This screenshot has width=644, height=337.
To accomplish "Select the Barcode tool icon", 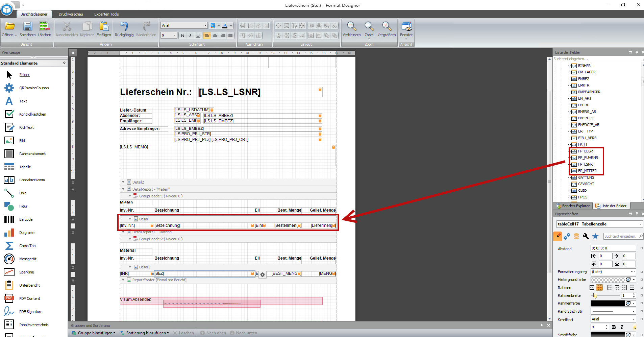I will 9,219.
